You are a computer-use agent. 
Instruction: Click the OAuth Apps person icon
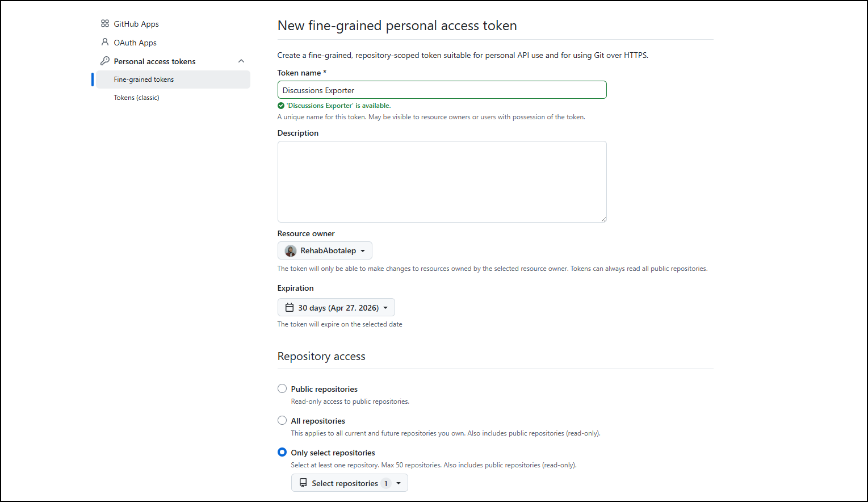click(x=105, y=42)
